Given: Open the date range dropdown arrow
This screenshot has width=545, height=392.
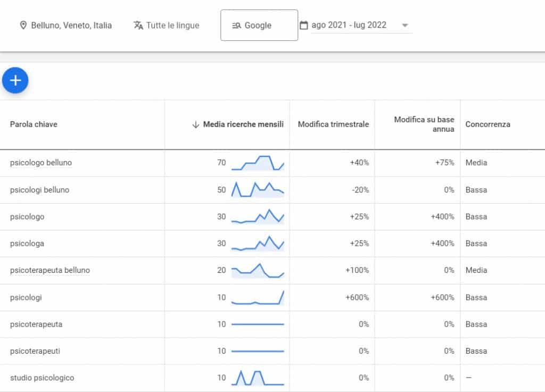Looking at the screenshot, I should point(405,25).
